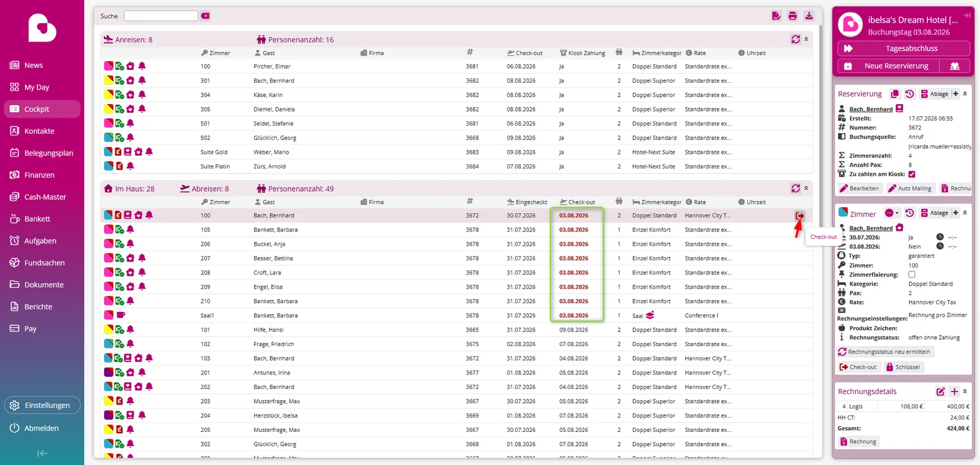Refresh the Anreisen arrivals list
Viewport: 980px width, 465px height.
pyautogui.click(x=796, y=39)
